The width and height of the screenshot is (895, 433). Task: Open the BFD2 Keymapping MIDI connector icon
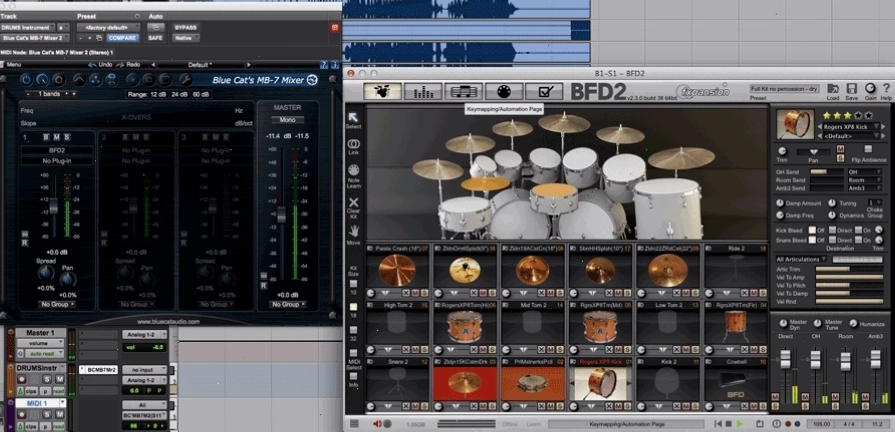tap(503, 91)
